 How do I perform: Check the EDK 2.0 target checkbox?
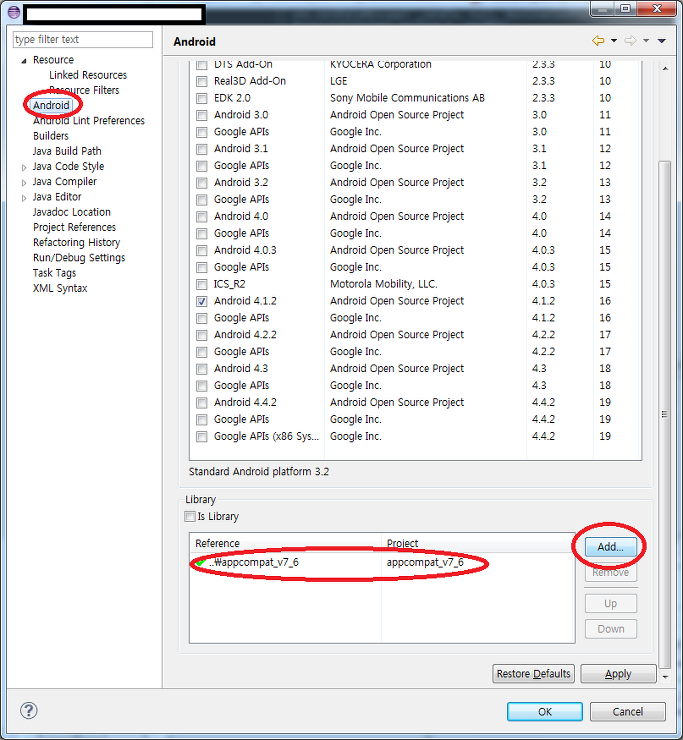pyautogui.click(x=202, y=98)
